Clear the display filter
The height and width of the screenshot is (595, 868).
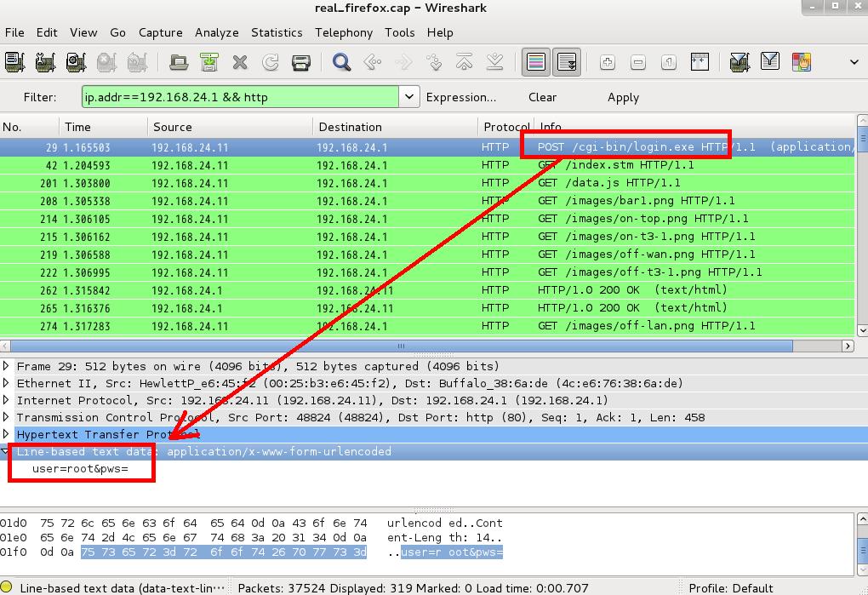click(x=543, y=97)
